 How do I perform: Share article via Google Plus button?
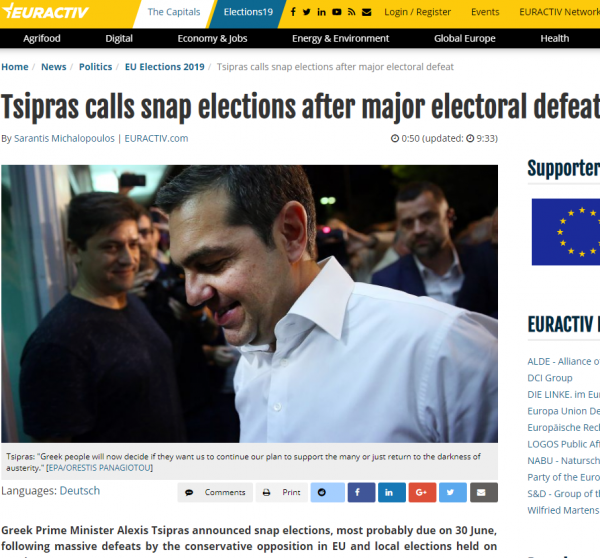(422, 492)
